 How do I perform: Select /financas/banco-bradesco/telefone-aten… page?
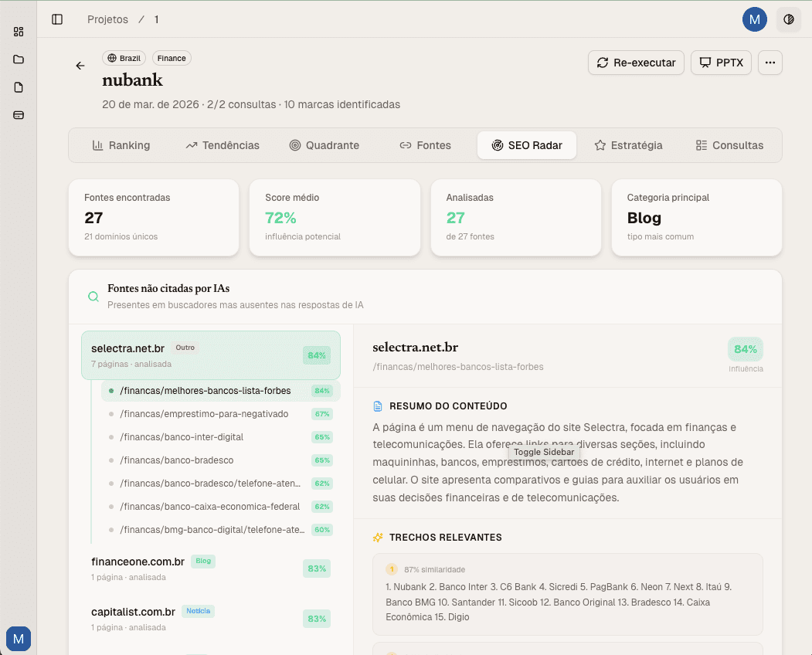[x=221, y=484]
